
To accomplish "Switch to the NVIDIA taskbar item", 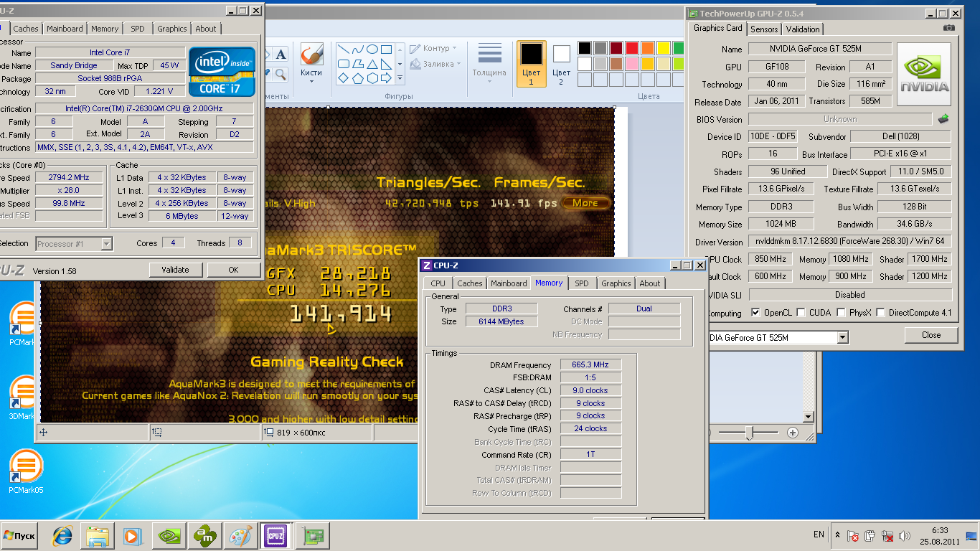I will pyautogui.click(x=169, y=535).
